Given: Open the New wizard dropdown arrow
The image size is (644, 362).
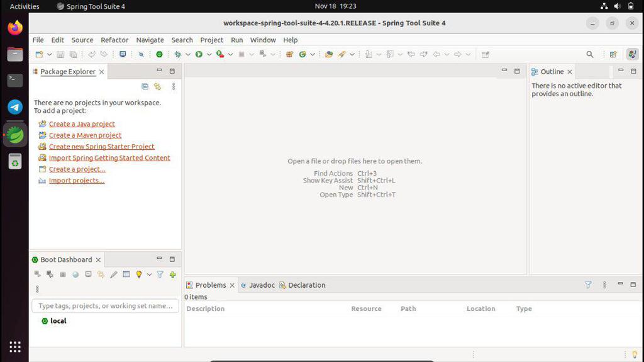Looking at the screenshot, I should click(49, 54).
